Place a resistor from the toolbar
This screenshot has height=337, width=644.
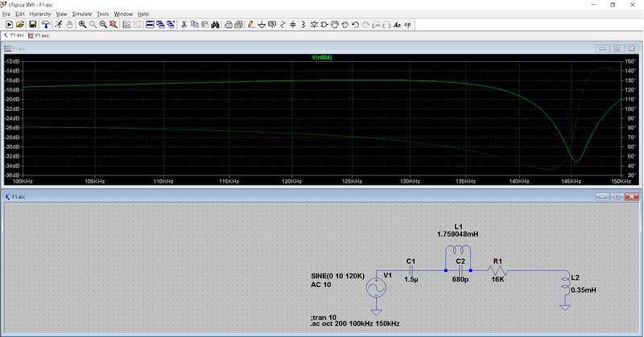pyautogui.click(x=283, y=25)
